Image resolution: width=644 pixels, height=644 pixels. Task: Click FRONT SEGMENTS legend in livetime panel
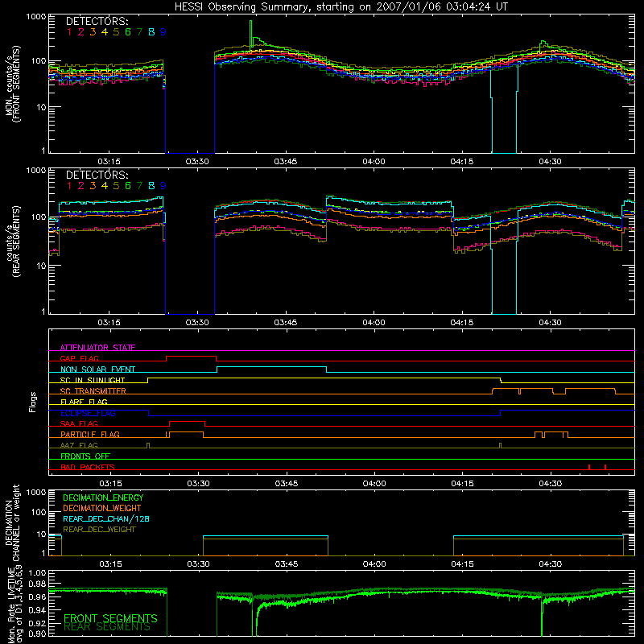(110, 618)
